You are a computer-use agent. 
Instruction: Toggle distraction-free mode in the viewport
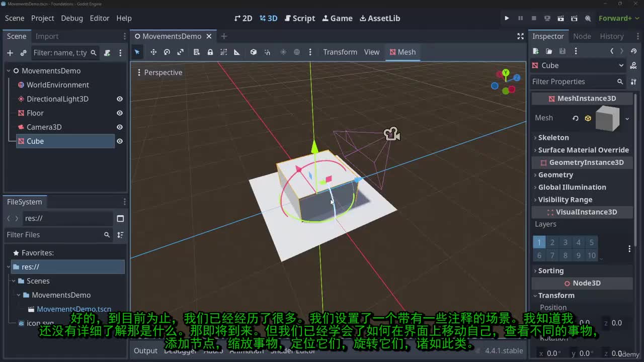click(521, 36)
